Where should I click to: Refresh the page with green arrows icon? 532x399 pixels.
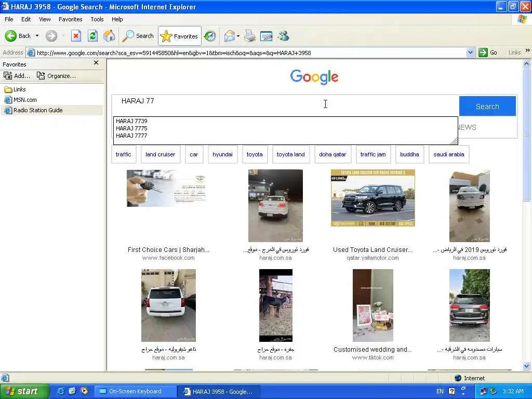(92, 36)
